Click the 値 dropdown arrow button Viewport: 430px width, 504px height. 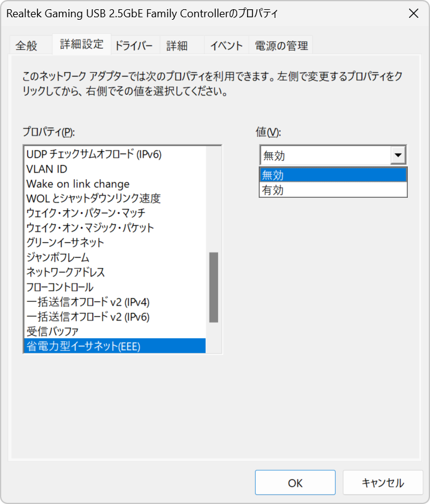[398, 155]
